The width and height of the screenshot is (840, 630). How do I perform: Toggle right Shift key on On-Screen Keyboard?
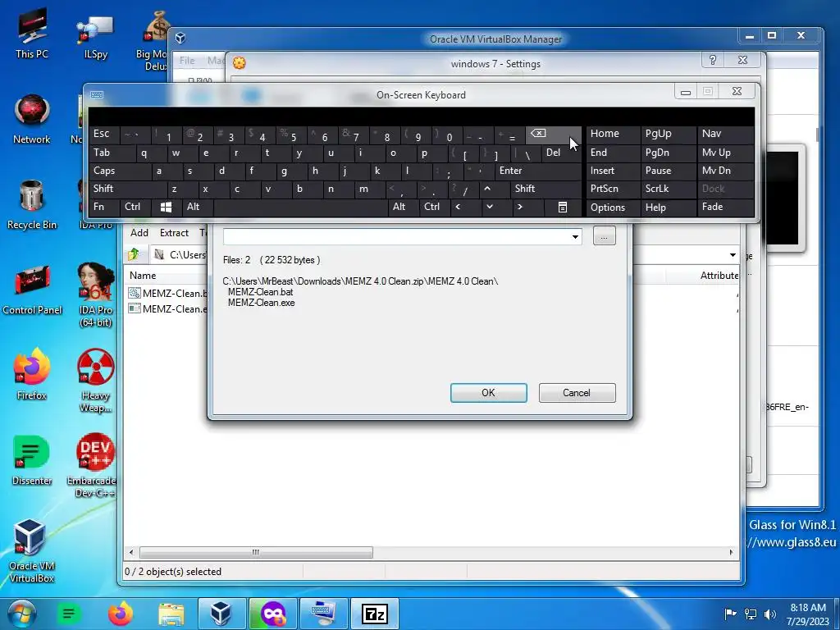coord(546,189)
